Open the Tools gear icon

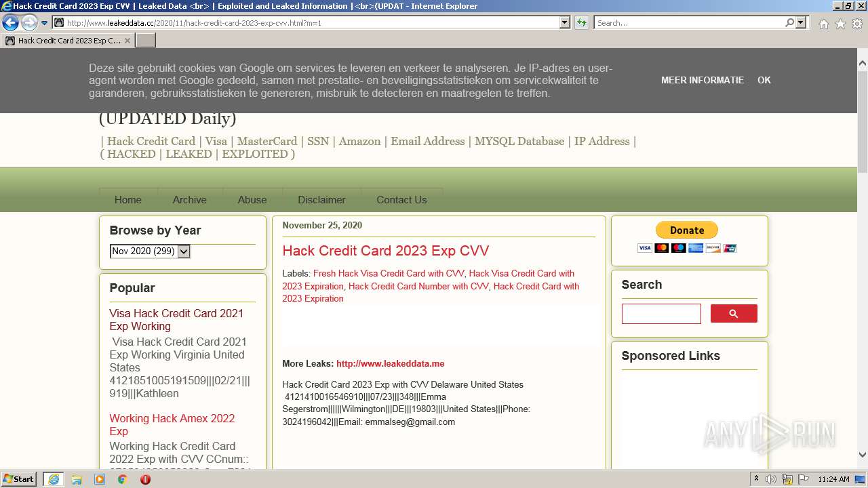[x=857, y=24]
